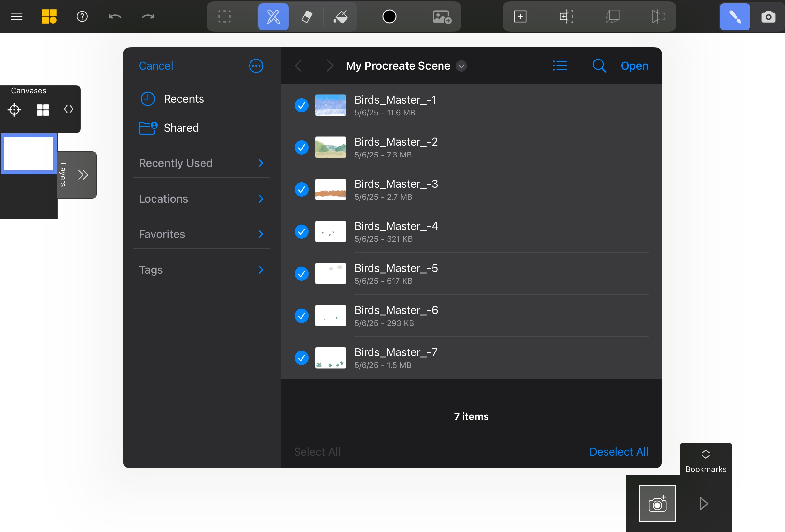Go back with the left chevron
Screen dimensions: 785x532
298,66
